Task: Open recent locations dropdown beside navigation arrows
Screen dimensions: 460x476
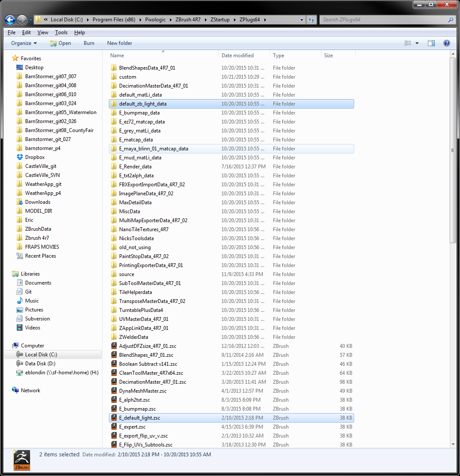Action: pos(30,20)
